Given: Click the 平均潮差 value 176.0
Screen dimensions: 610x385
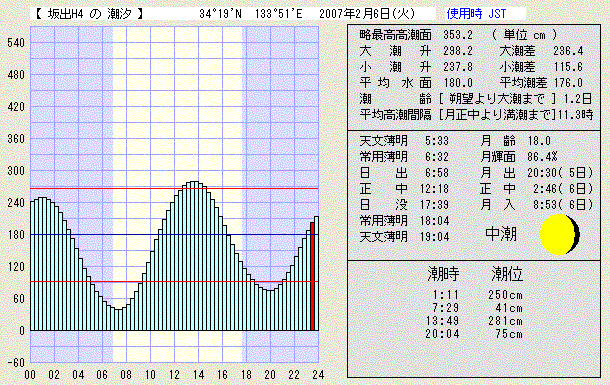Looking at the screenshot, I should point(568,83).
